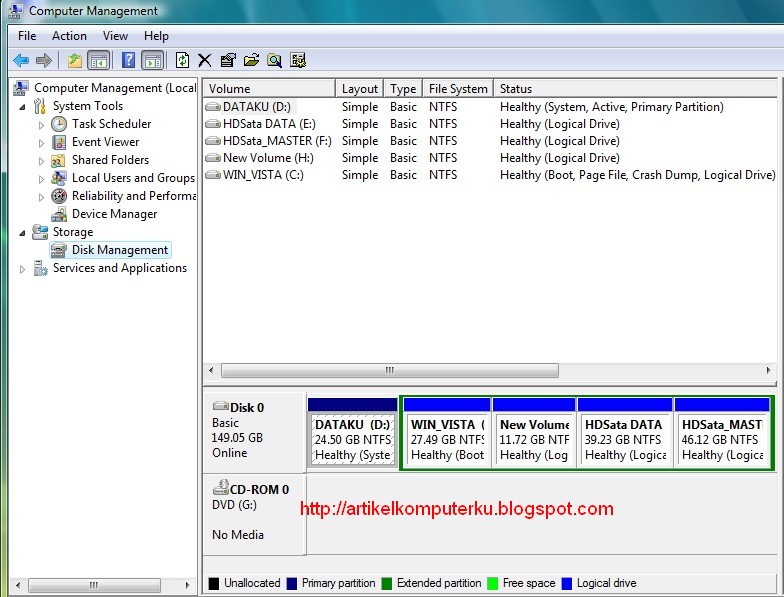Screen dimensions: 784x597
Task: Click the volume list scroll left arrow
Action: [211, 370]
